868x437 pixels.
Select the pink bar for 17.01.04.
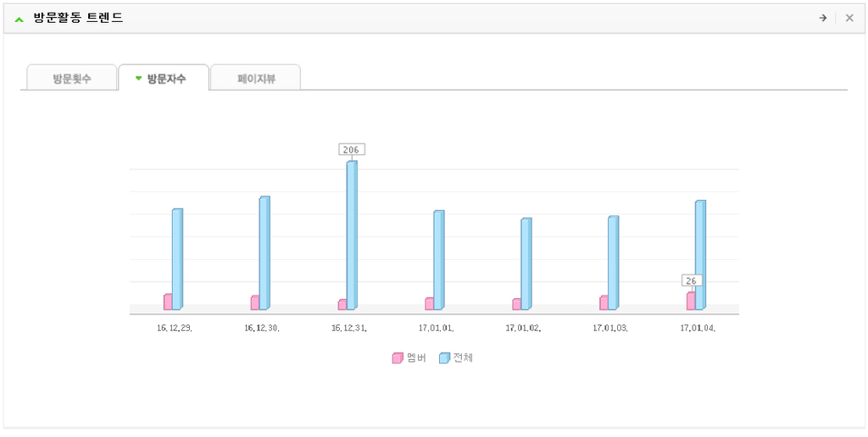coord(691,301)
